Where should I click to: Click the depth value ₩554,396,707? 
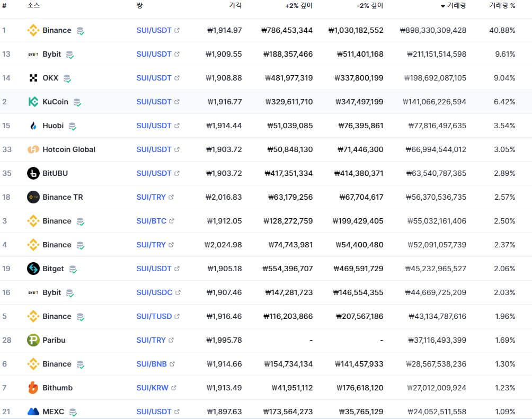coord(288,269)
